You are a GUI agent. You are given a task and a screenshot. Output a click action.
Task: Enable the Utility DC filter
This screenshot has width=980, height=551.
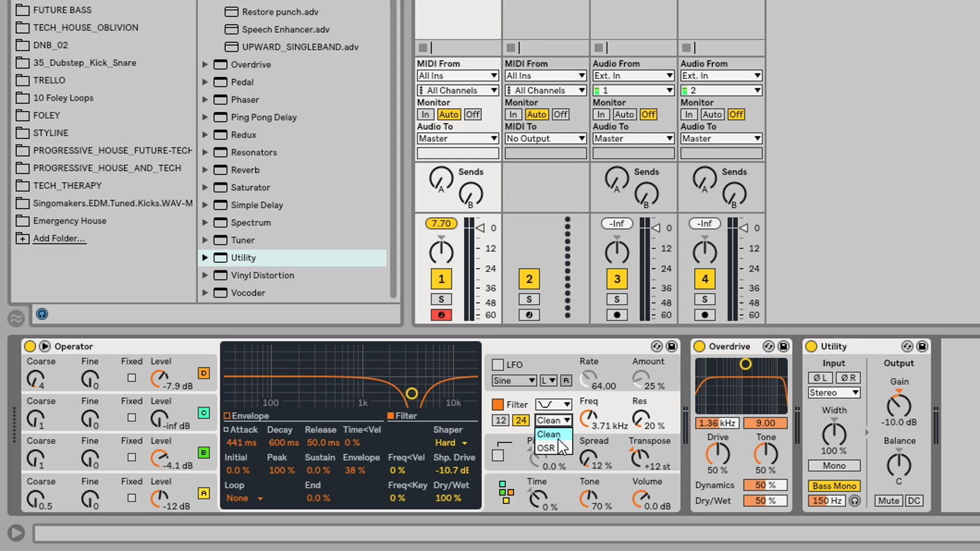(x=914, y=501)
